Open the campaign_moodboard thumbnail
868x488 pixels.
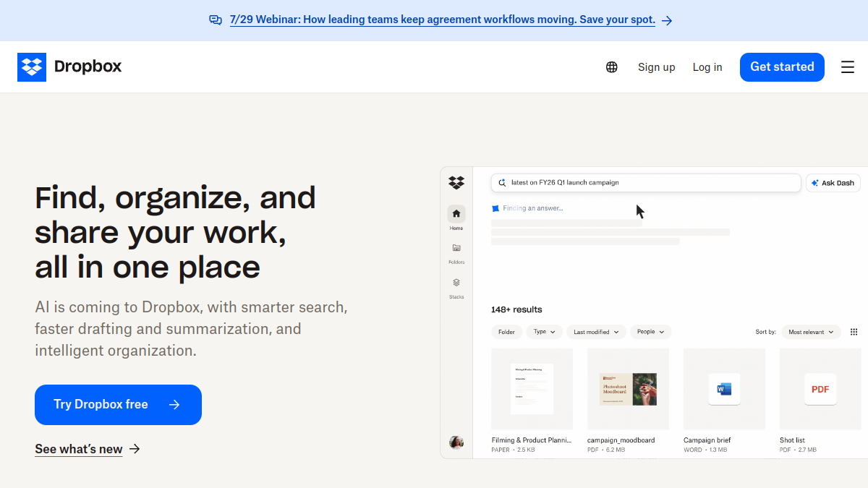[628, 389]
